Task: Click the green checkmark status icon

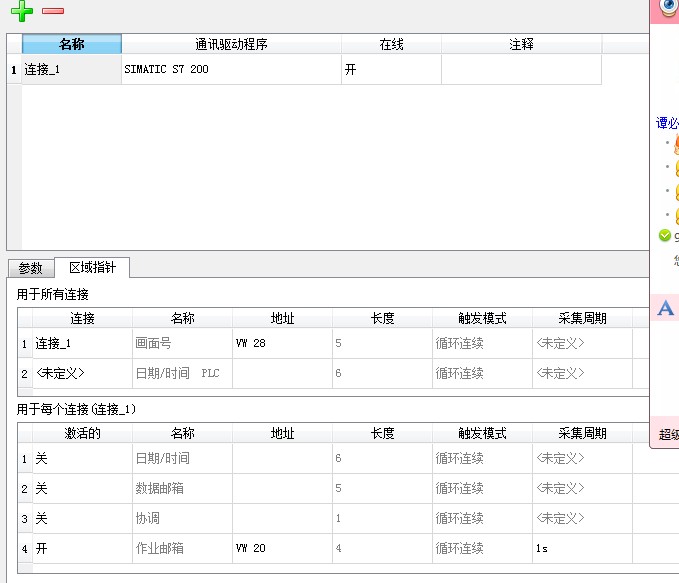Action: click(665, 236)
